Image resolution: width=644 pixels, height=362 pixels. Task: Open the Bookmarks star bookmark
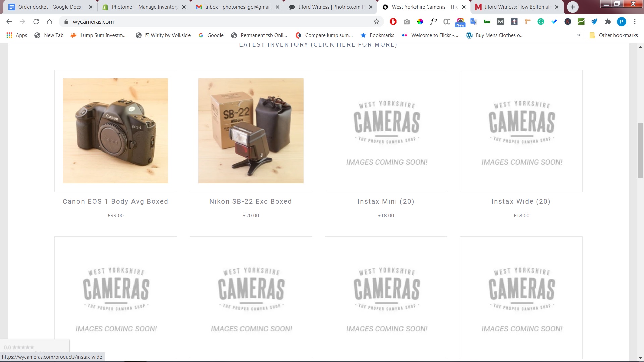point(377,35)
